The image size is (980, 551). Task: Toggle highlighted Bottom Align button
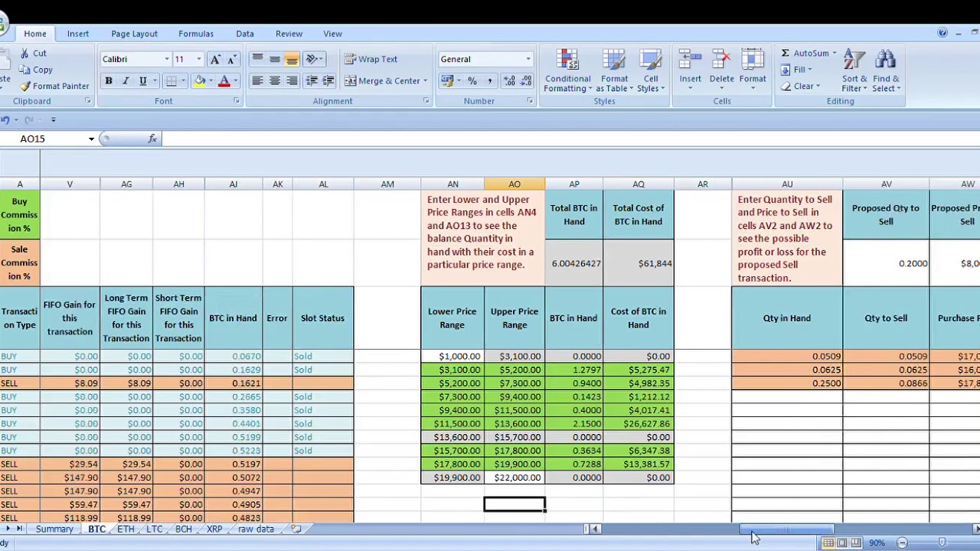click(292, 59)
